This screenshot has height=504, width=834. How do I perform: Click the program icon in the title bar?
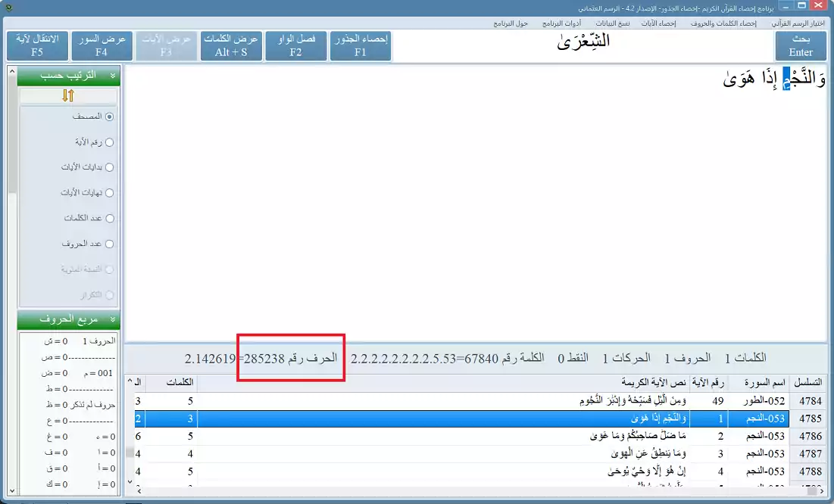(8, 7)
